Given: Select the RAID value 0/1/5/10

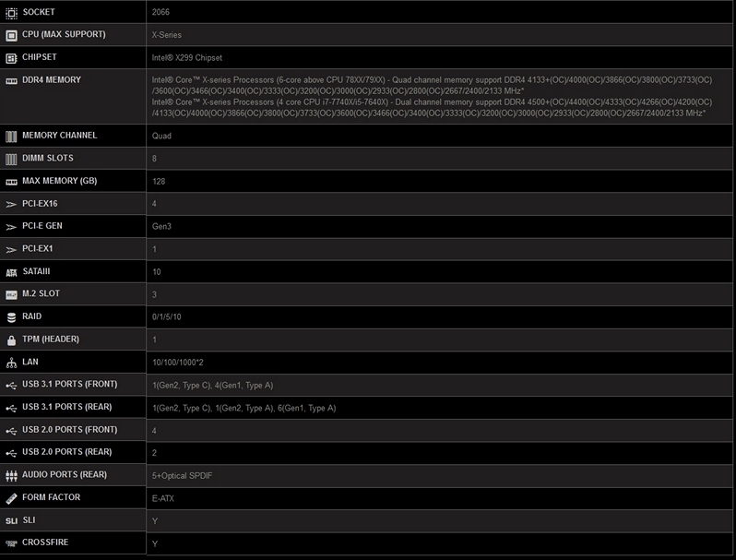Looking at the screenshot, I should click(x=167, y=316).
